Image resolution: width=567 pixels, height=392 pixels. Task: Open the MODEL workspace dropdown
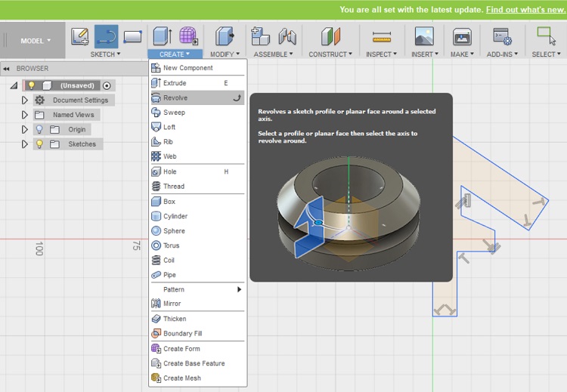[36, 41]
